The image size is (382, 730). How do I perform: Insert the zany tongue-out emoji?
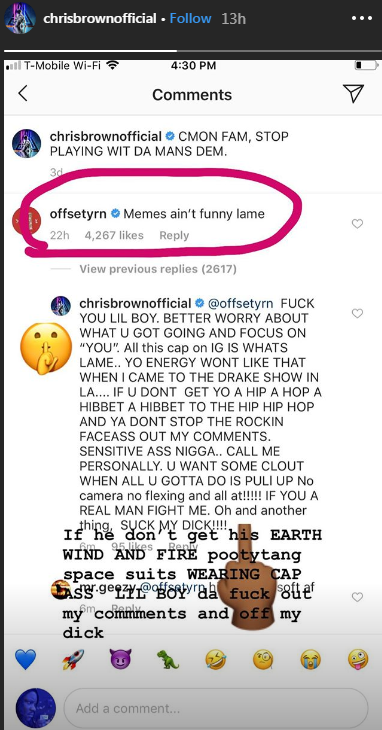tap(358, 659)
